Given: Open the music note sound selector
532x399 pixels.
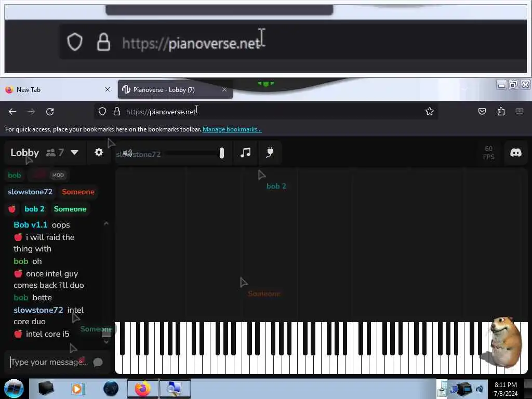Looking at the screenshot, I should click(245, 152).
